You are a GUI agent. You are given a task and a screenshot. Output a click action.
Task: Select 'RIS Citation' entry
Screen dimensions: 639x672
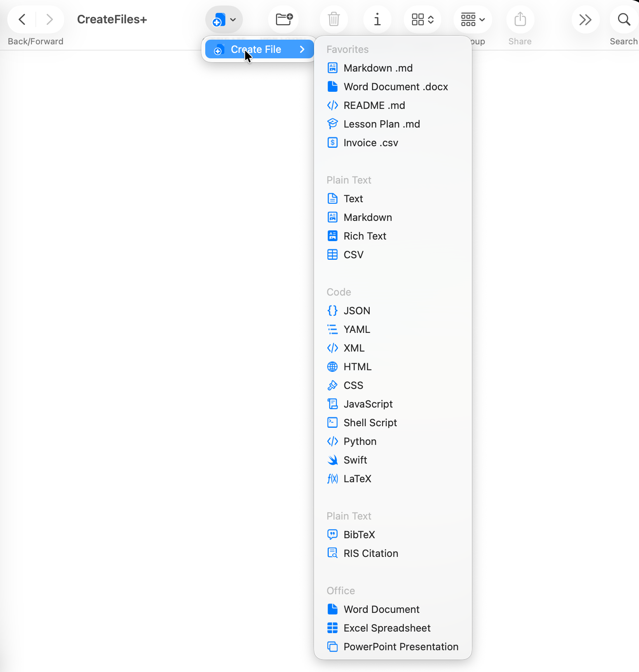tap(393, 553)
